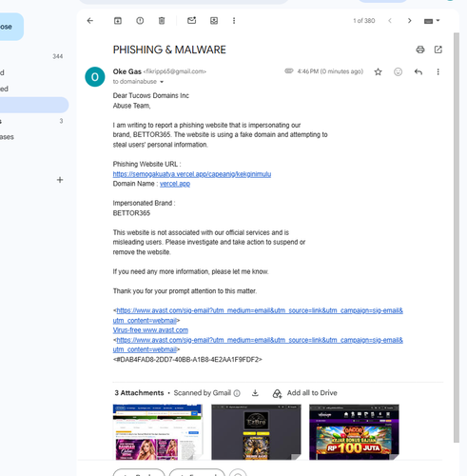Open the toolbar More options menu
467x476 pixels.
(x=234, y=21)
